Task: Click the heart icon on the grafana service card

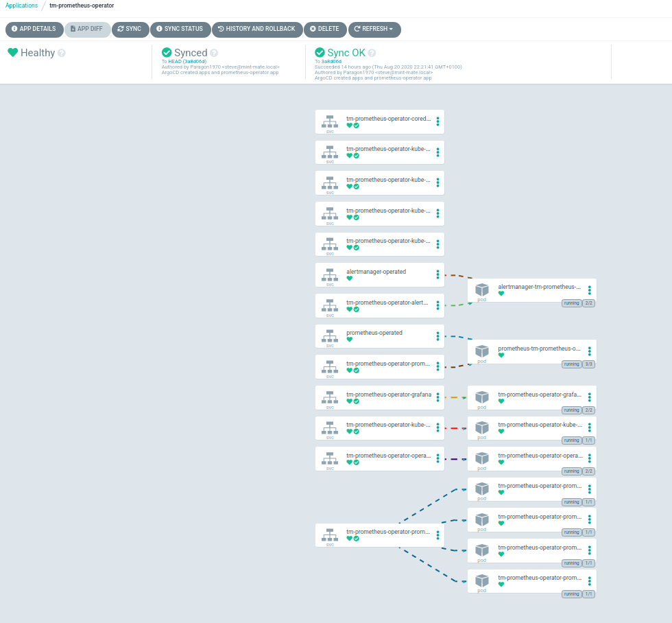Action: [x=348, y=401]
